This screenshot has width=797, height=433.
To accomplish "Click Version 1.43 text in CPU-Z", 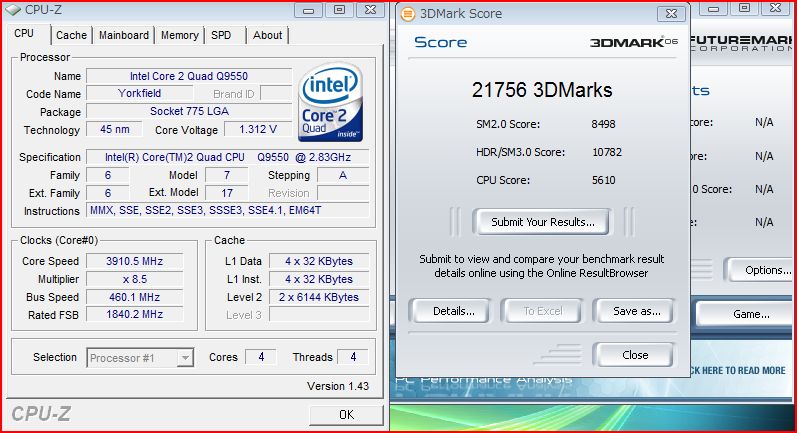I will click(x=338, y=386).
